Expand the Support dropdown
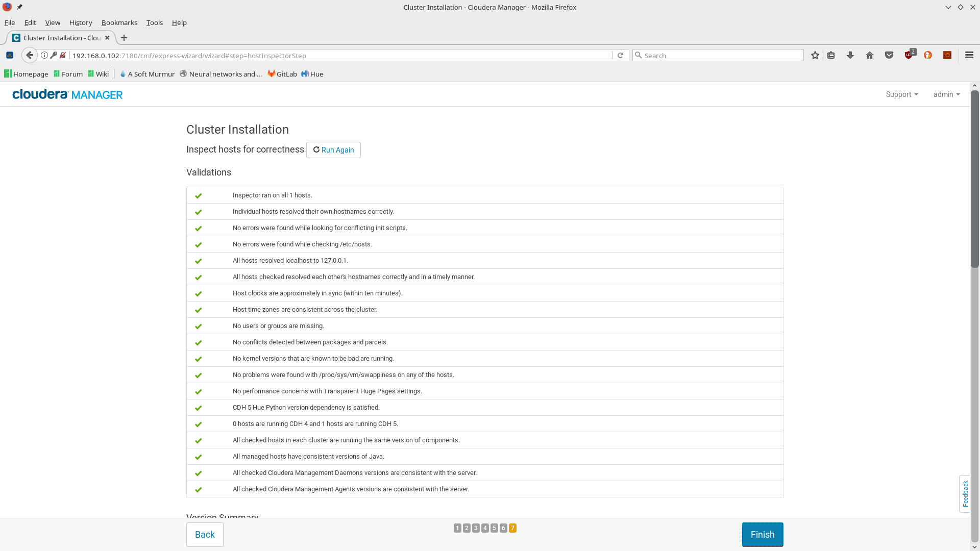Screen dimensions: 980x551 (902, 94)
